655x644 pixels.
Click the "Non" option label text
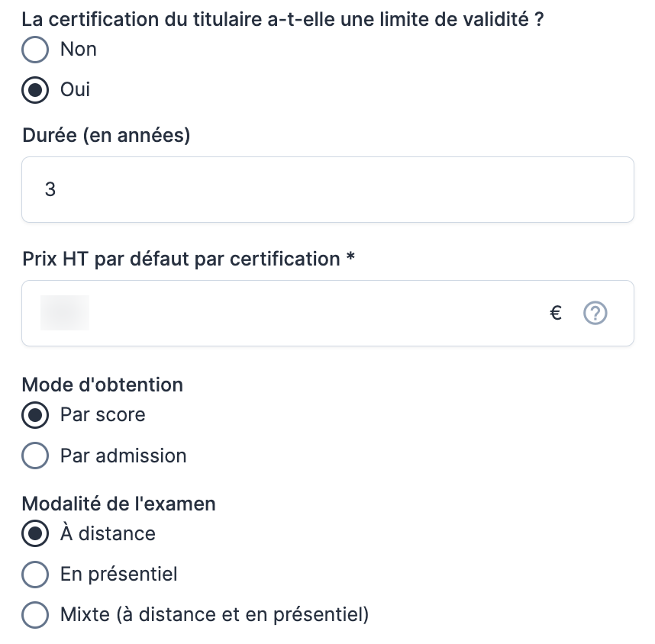[x=79, y=50]
